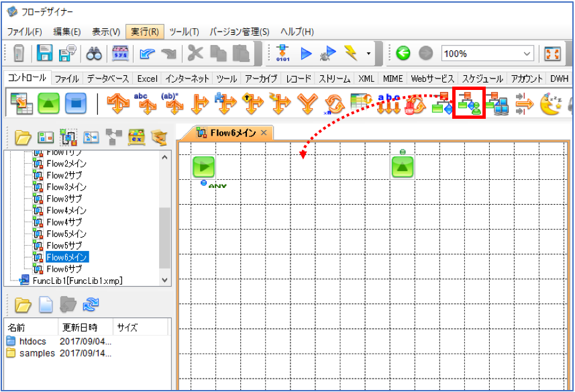Switch to the データベース tab

tap(108, 79)
